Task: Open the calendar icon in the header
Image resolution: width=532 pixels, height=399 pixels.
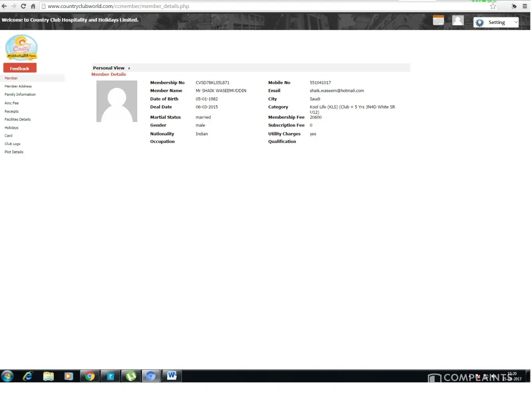Action: coord(438,20)
